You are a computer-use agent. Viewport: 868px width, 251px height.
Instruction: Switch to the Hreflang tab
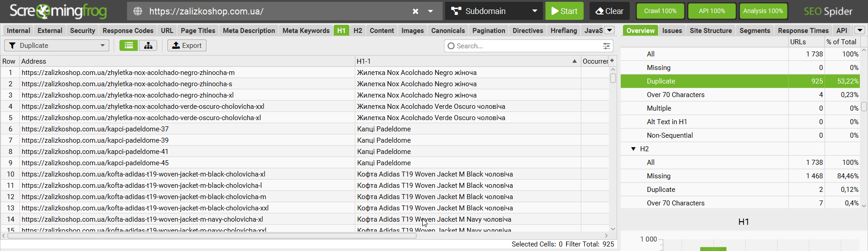564,30
